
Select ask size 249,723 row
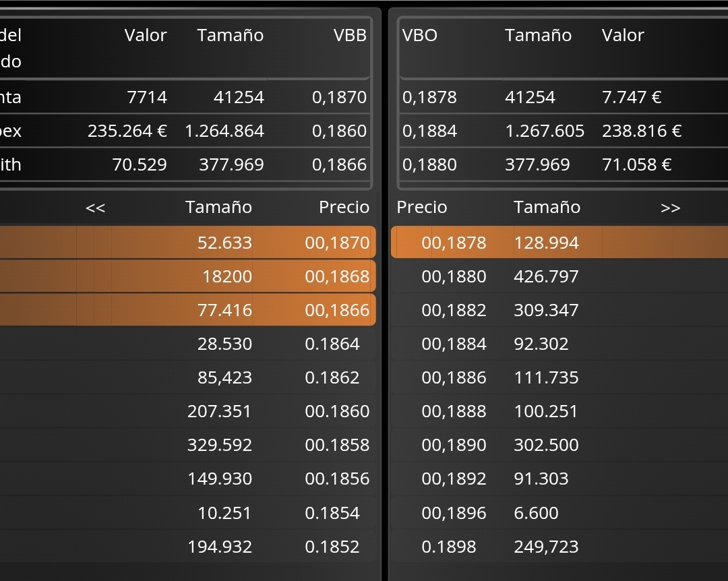point(546,547)
